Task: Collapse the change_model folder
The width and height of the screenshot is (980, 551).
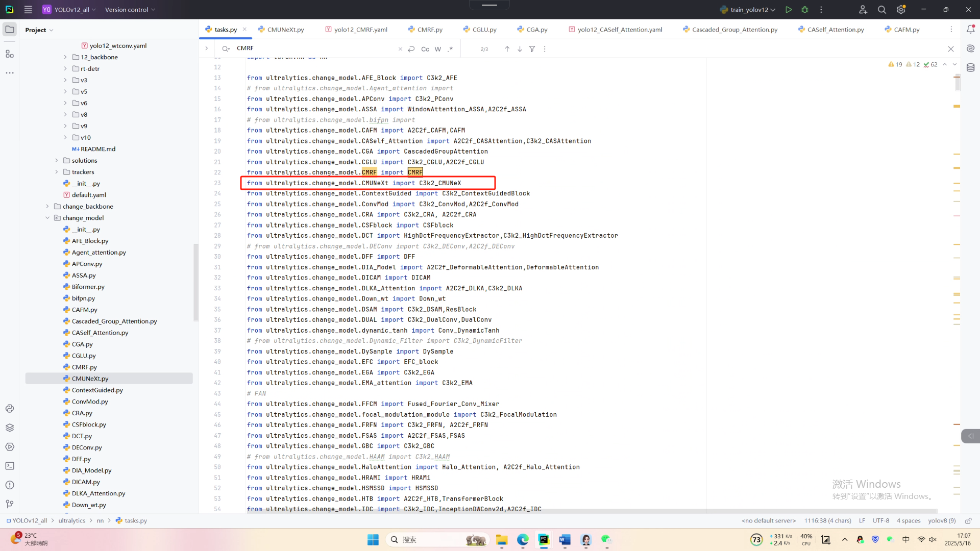Action: (x=47, y=218)
